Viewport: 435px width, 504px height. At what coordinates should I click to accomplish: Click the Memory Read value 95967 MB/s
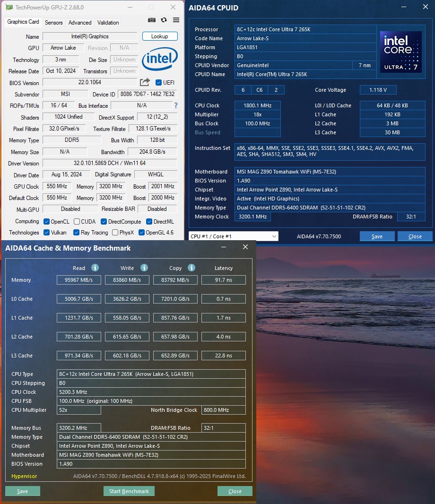(x=79, y=280)
